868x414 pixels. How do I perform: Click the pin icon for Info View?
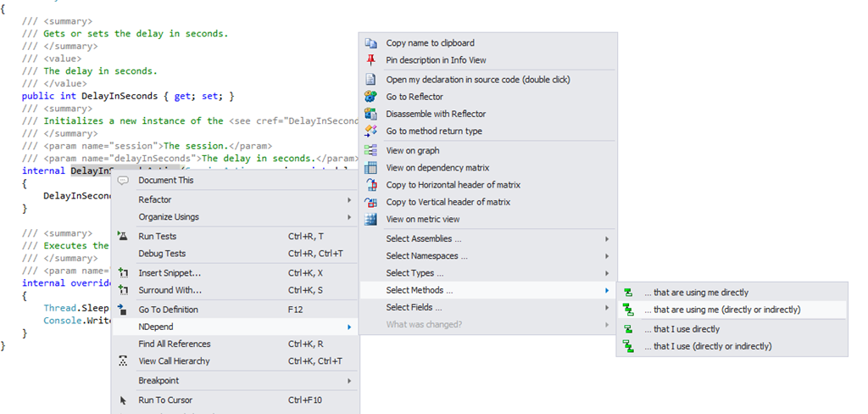370,60
